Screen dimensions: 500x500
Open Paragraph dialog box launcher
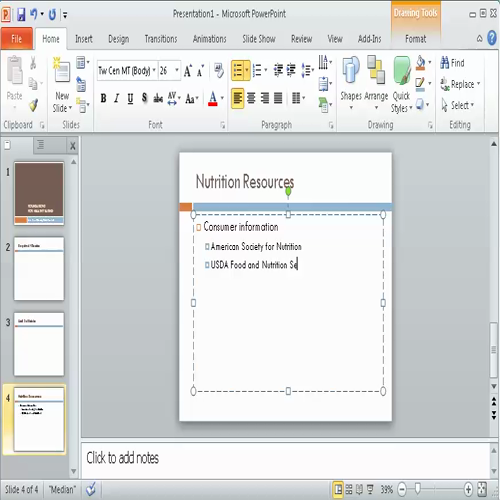tap(331, 125)
